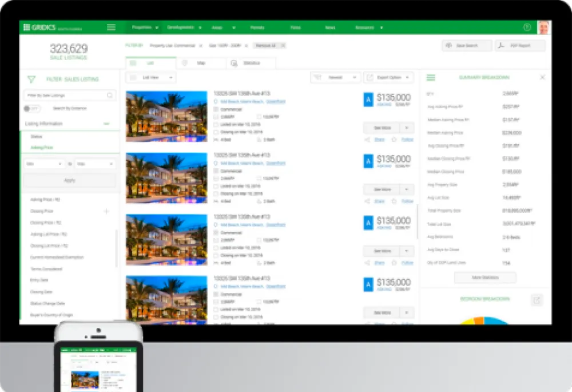Screen dimensions: 572x392
Task: Click second listing's See More button
Action: point(382,189)
